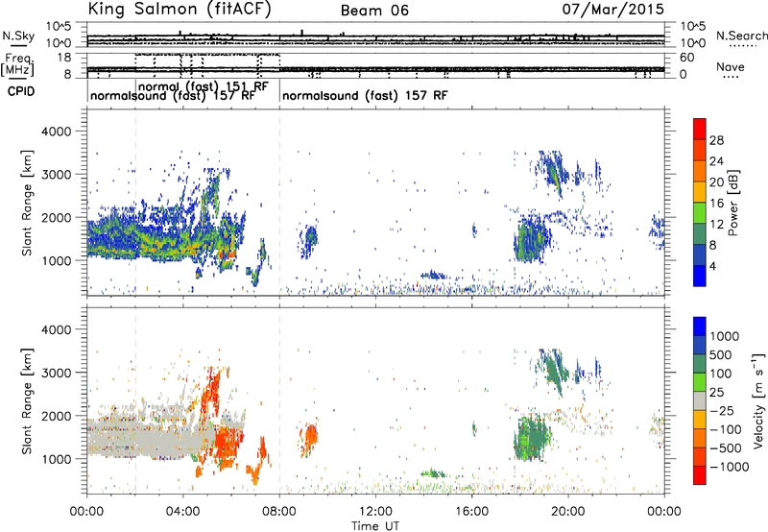The image size is (768, 532).
Task: Click the date '07/Mar/2015'
Action: [613, 10]
